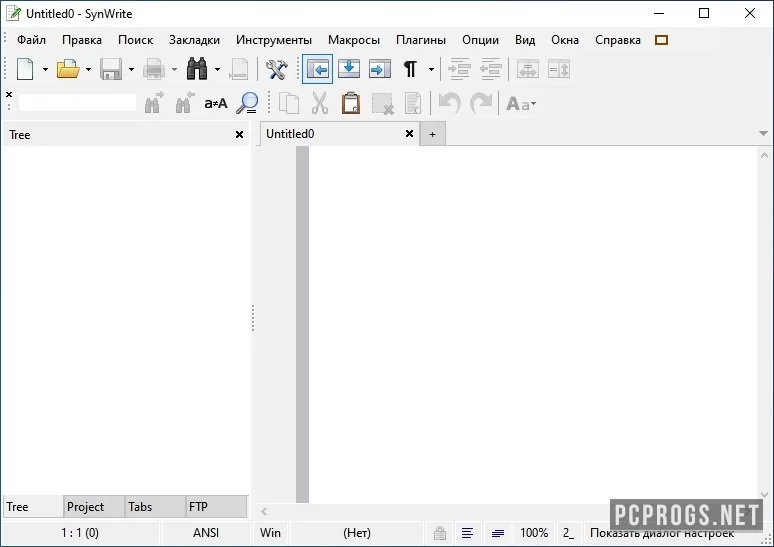Close the quick search bar
Image resolution: width=774 pixels, height=547 pixels.
click(x=9, y=94)
